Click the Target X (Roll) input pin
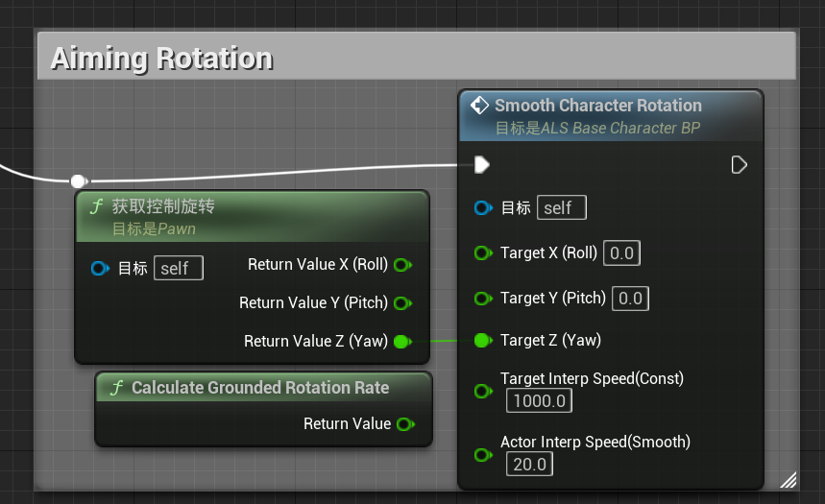Image resolution: width=825 pixels, height=504 pixels. click(483, 253)
